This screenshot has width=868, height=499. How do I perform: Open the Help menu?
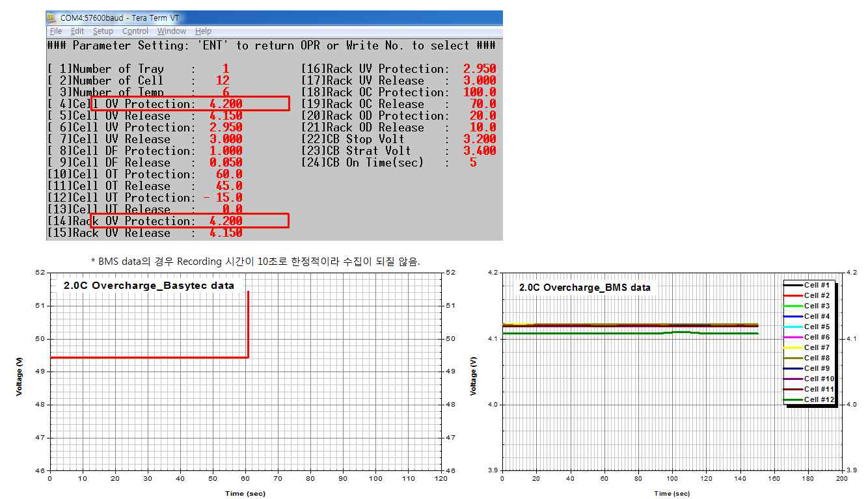pyautogui.click(x=203, y=31)
